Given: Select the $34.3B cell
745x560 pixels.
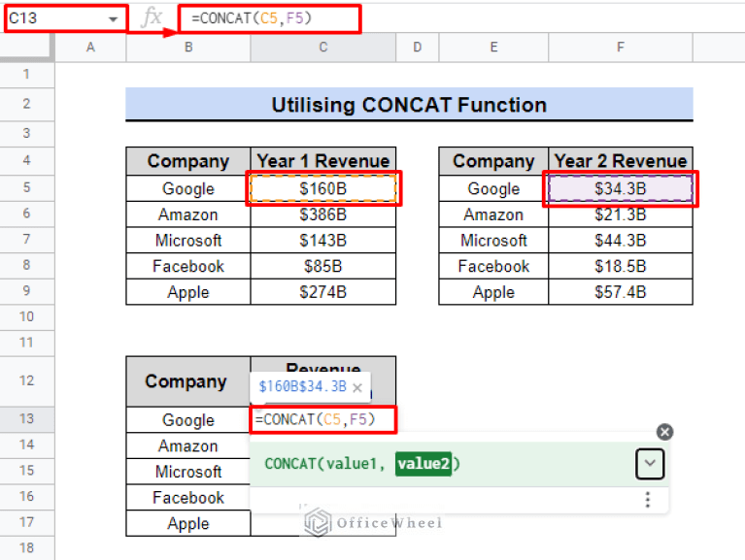Looking at the screenshot, I should click(621, 188).
